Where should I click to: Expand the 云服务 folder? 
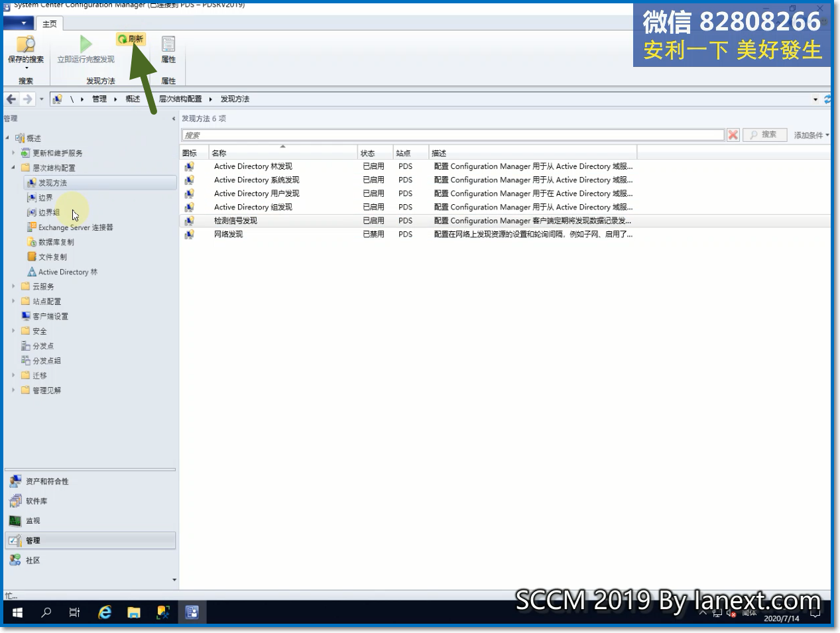(13, 286)
